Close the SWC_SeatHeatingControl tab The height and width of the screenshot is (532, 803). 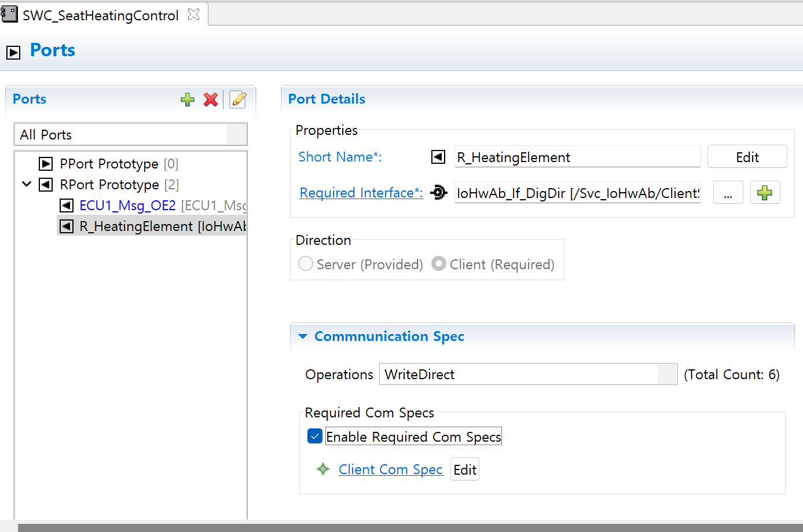coord(193,14)
